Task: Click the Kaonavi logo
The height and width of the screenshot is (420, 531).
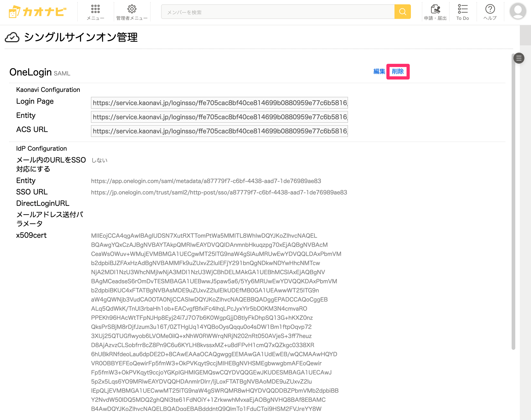Action: click(37, 12)
